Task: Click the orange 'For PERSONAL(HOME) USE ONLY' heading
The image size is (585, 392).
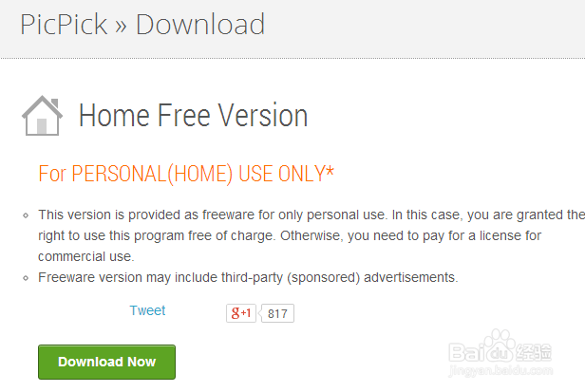Action: click(x=186, y=174)
